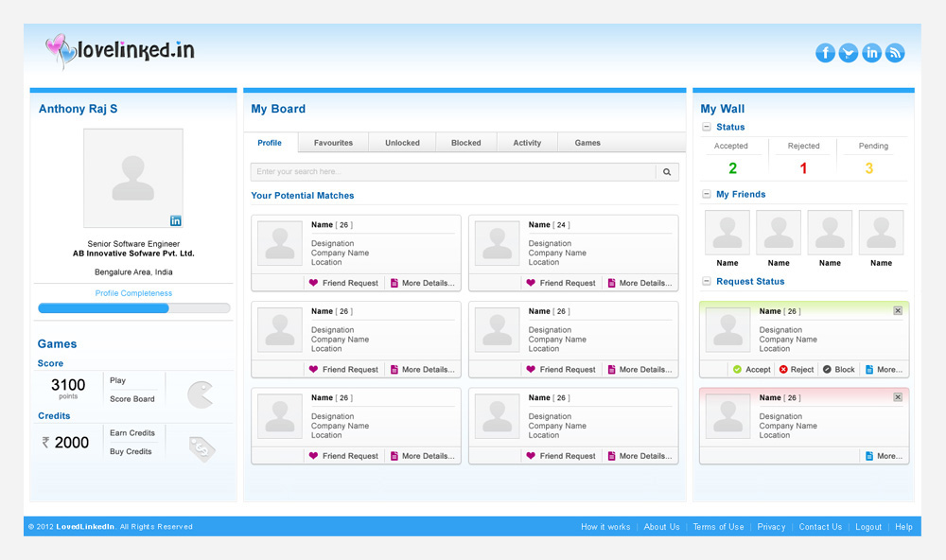Switch to the Blocked tab
Viewport: 946px width, 560px height.
point(465,143)
